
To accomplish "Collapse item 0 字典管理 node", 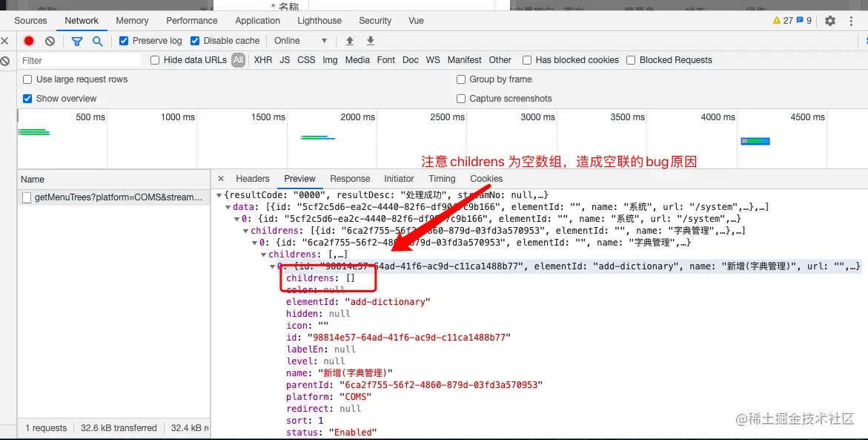I will [x=255, y=243].
